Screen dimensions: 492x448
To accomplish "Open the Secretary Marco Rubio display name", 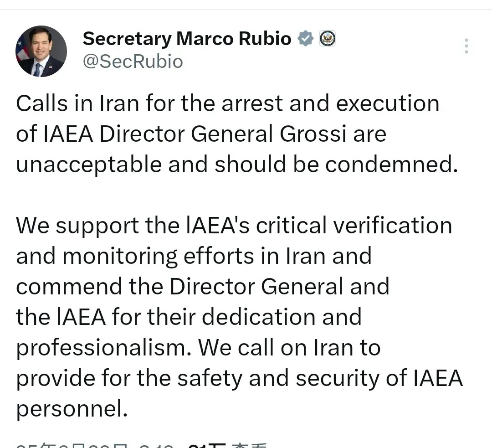I will tap(187, 39).
